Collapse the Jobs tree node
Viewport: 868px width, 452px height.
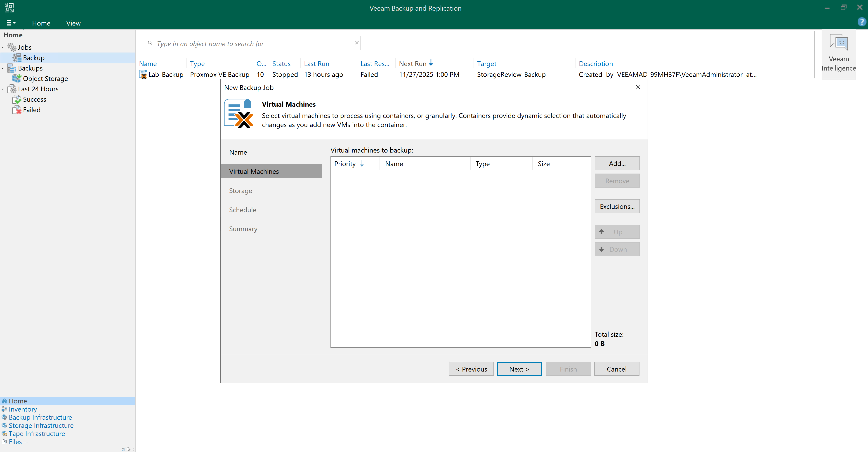click(3, 47)
